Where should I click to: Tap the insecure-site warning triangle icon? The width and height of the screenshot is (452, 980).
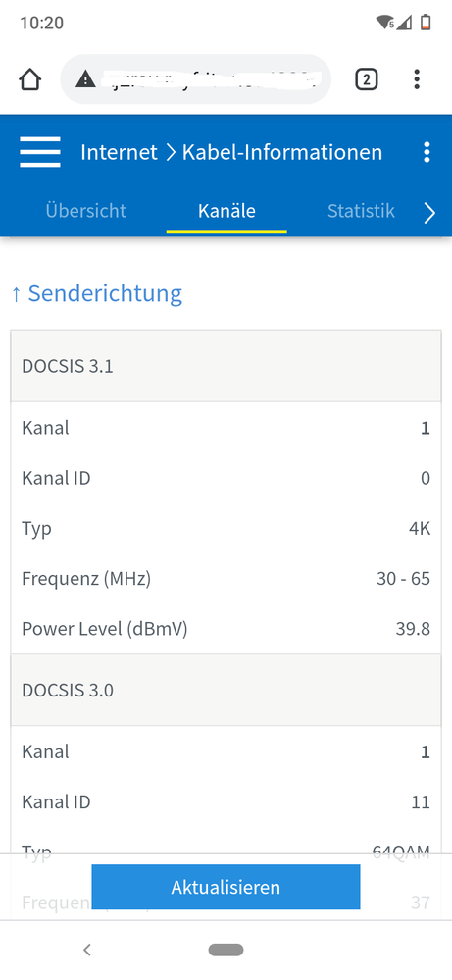pyautogui.click(x=86, y=79)
